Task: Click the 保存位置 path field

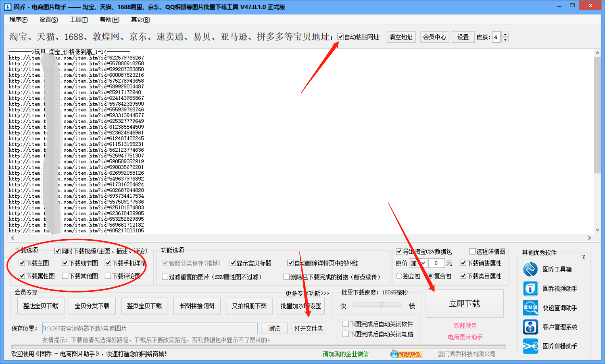Action: tap(150, 328)
